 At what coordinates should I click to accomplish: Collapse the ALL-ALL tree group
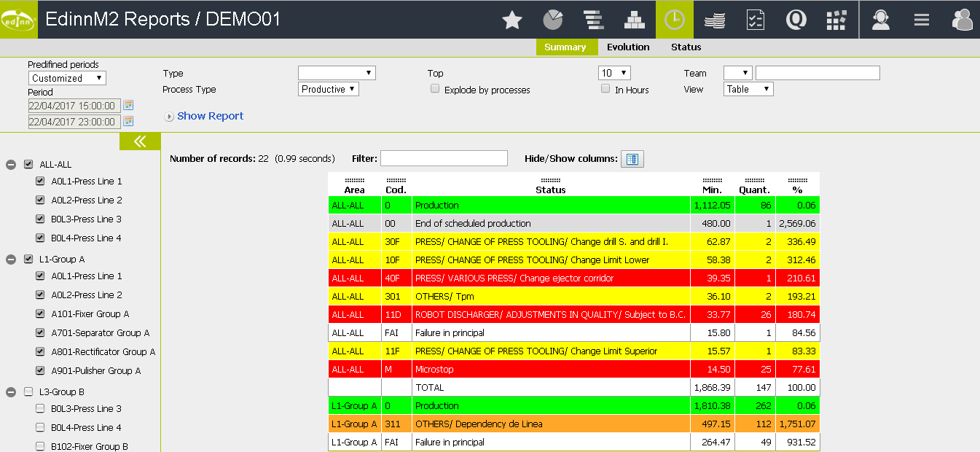pos(11,165)
